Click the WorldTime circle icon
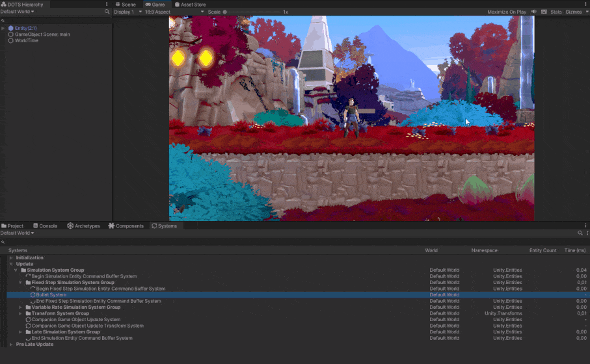This screenshot has width=590, height=364. tap(11, 40)
